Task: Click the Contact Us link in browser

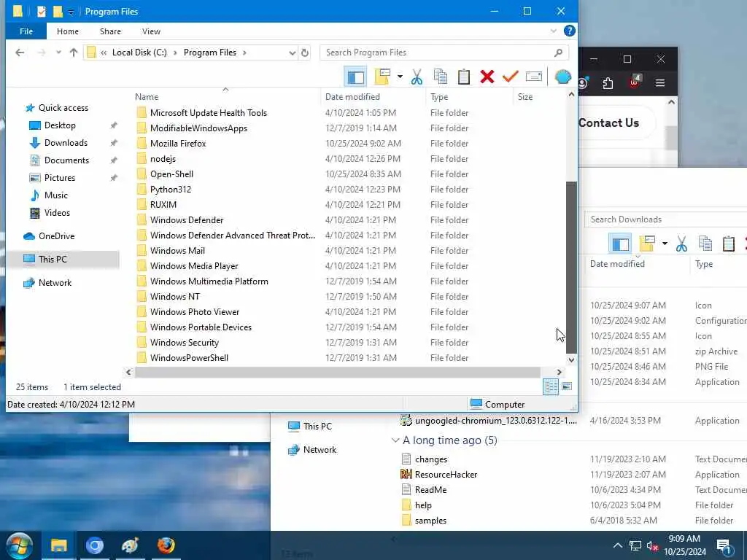Action: [608, 122]
